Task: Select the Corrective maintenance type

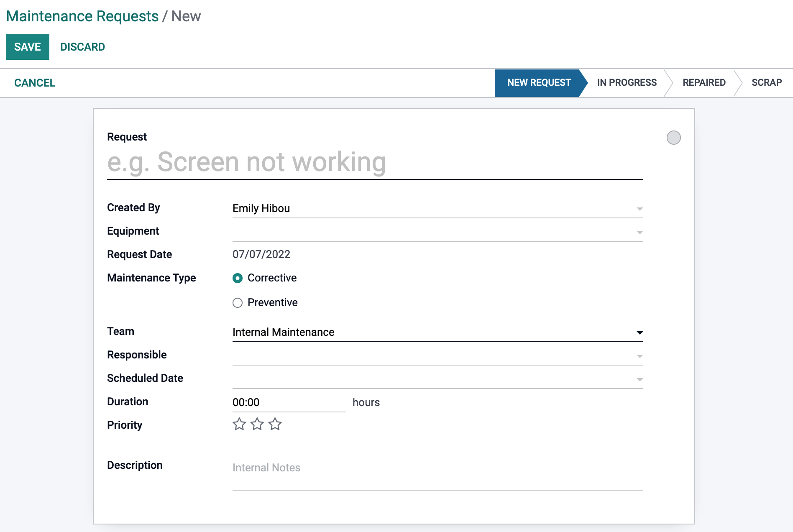Action: pyautogui.click(x=238, y=278)
